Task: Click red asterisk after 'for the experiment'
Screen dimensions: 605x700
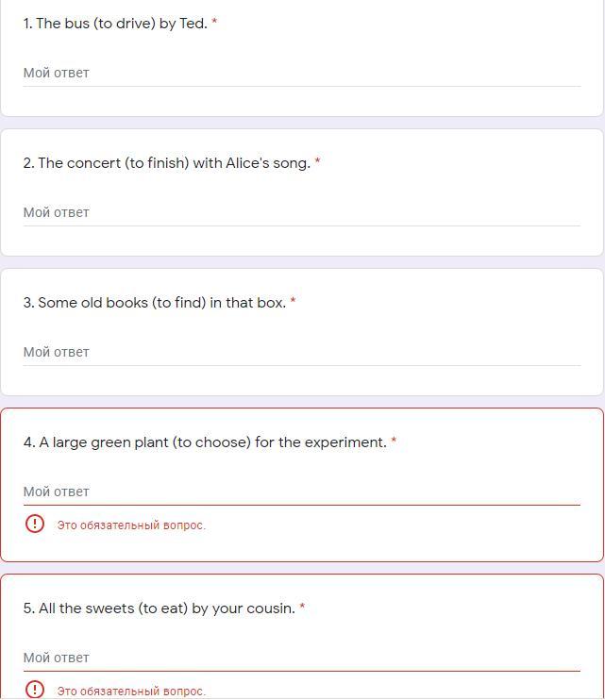Action: [394, 442]
